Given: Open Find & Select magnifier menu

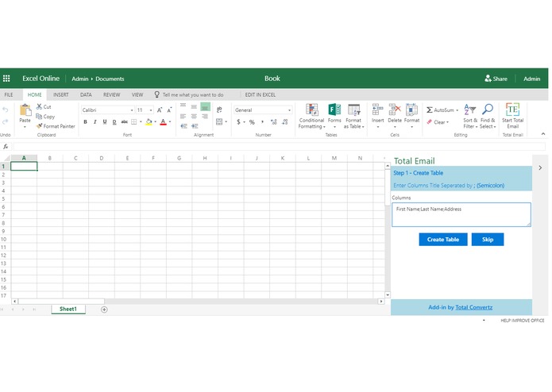Looking at the screenshot, I should pos(488,117).
